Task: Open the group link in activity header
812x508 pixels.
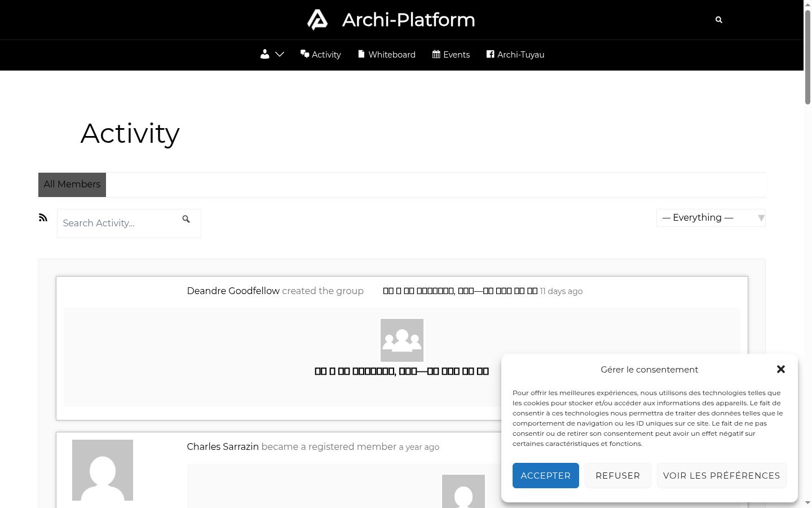Action: coord(460,291)
